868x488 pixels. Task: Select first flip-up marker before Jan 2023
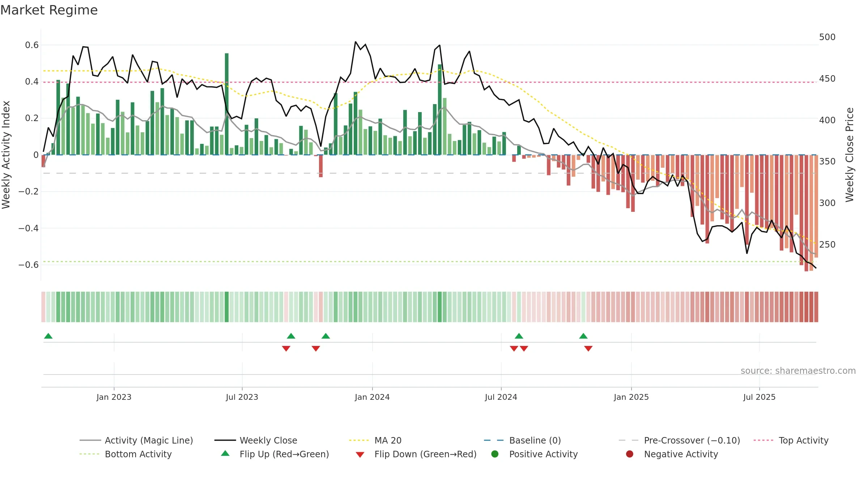48,336
